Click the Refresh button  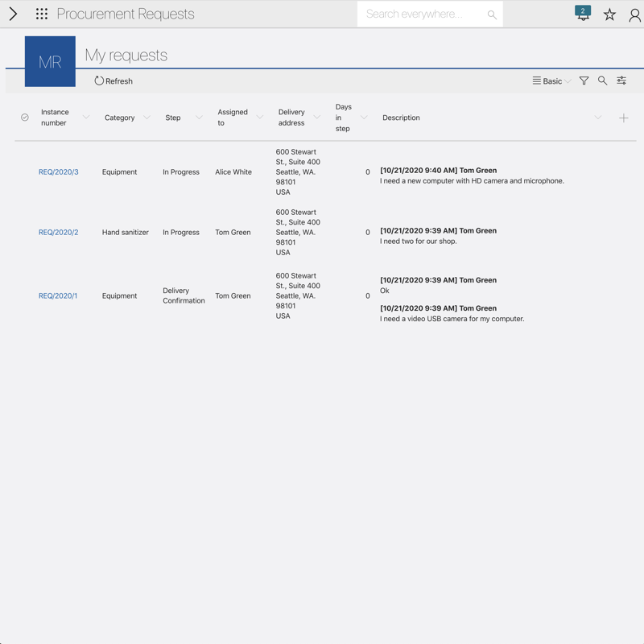[114, 81]
